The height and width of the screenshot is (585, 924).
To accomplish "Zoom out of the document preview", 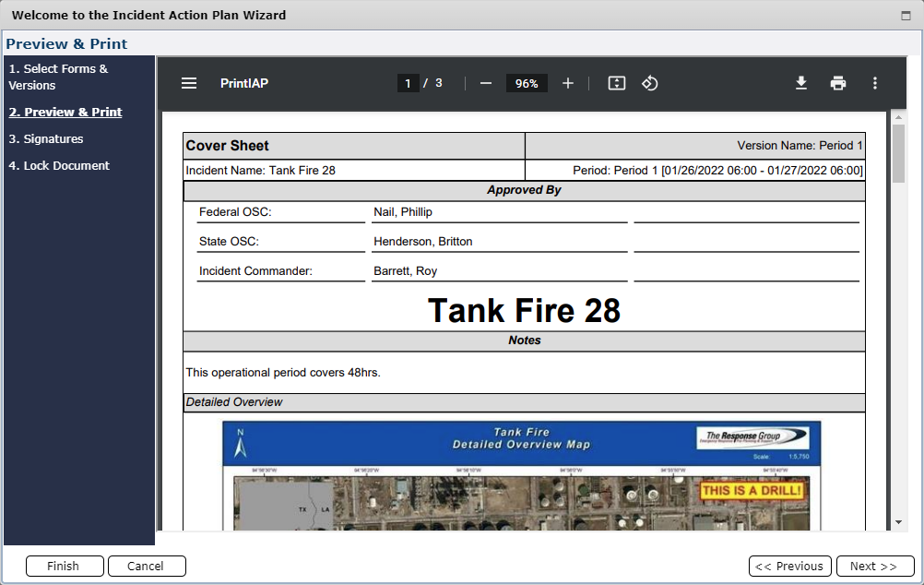I will (x=485, y=83).
